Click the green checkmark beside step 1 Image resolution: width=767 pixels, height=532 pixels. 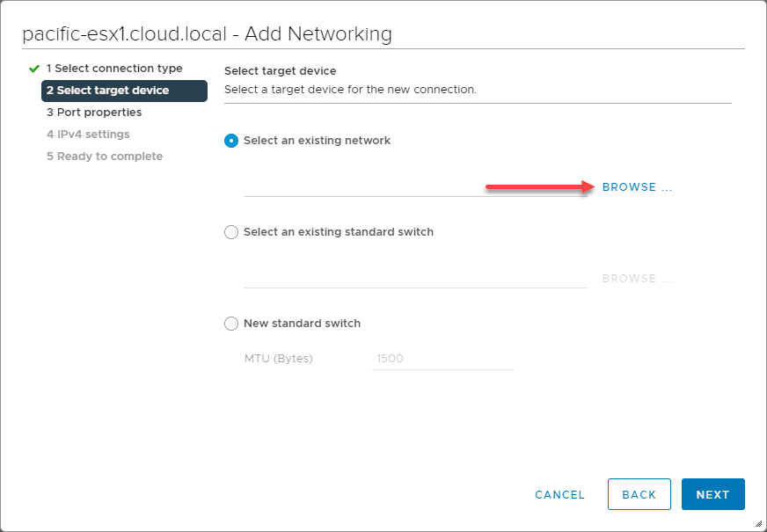click(34, 69)
